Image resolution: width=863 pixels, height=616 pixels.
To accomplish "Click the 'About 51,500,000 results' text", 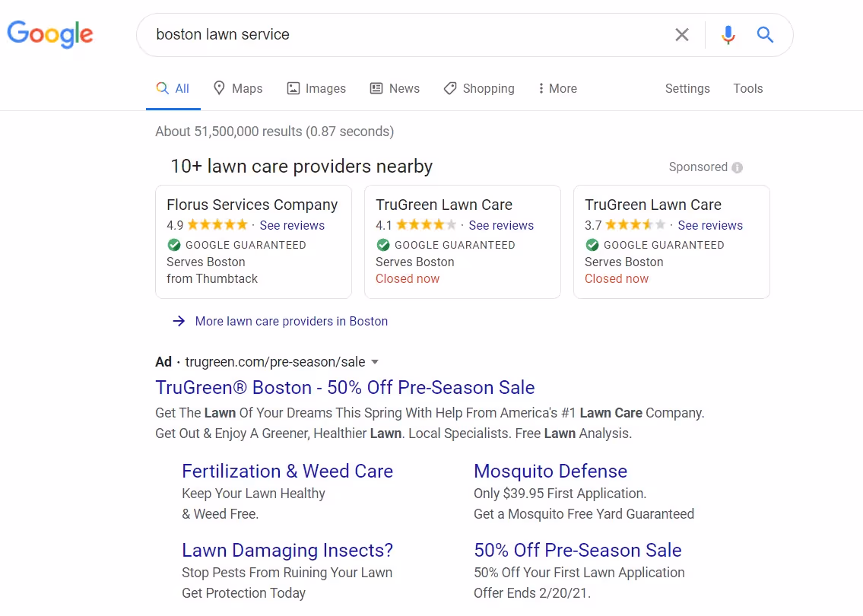I will pyautogui.click(x=274, y=132).
